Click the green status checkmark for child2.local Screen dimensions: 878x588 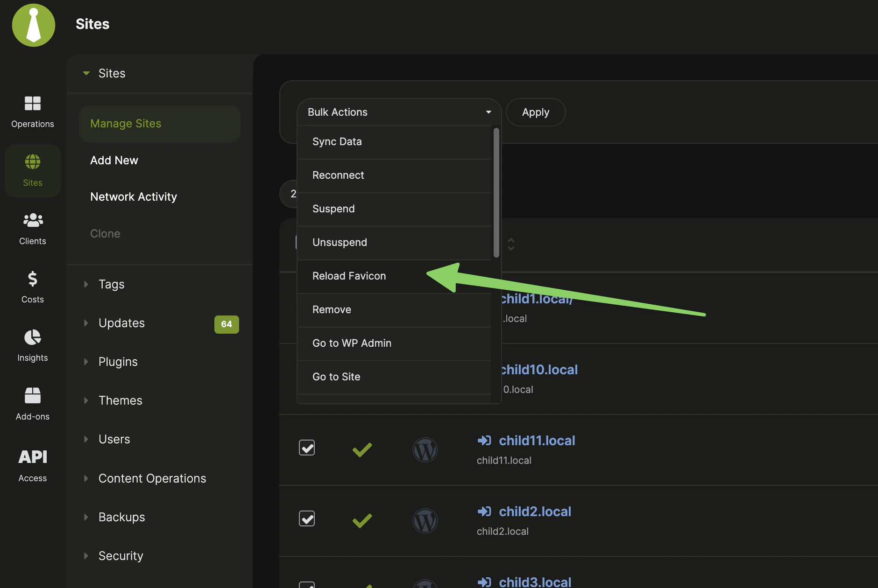pyautogui.click(x=362, y=521)
